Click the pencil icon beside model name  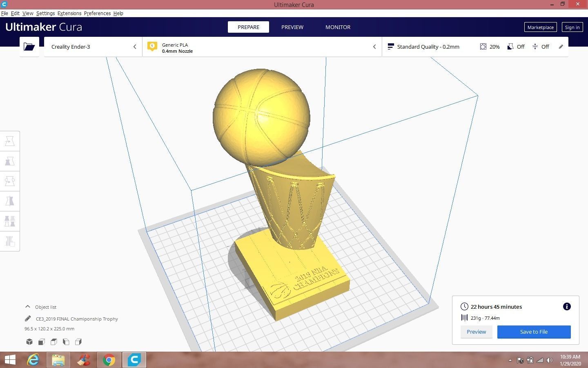coord(28,319)
